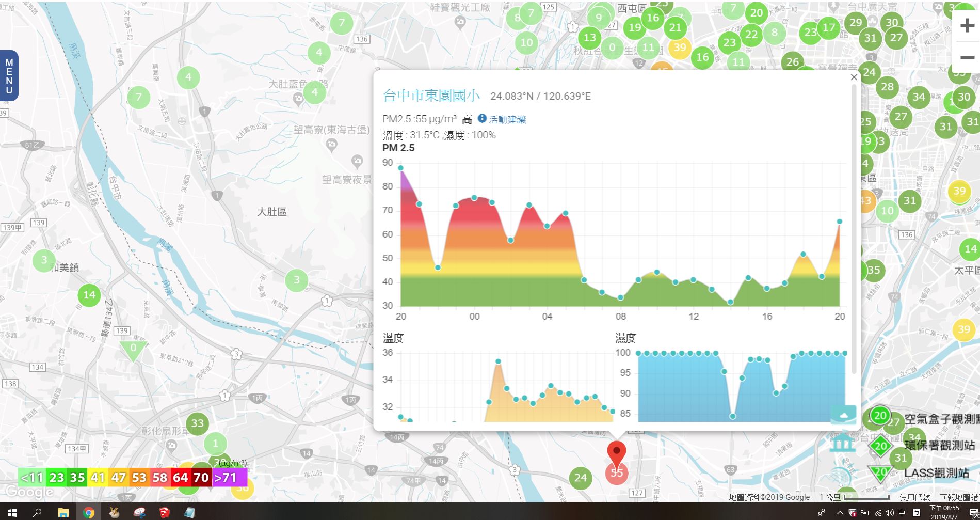This screenshot has height=520, width=980.
Task: Click the 鞋寶觀光工廠 camera landmark icon
Action: point(460,22)
